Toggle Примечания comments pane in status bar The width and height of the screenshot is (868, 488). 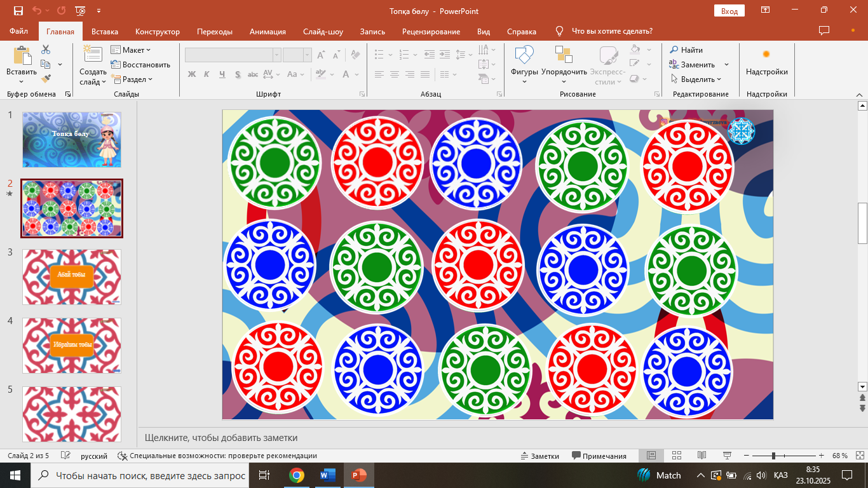pos(599,456)
